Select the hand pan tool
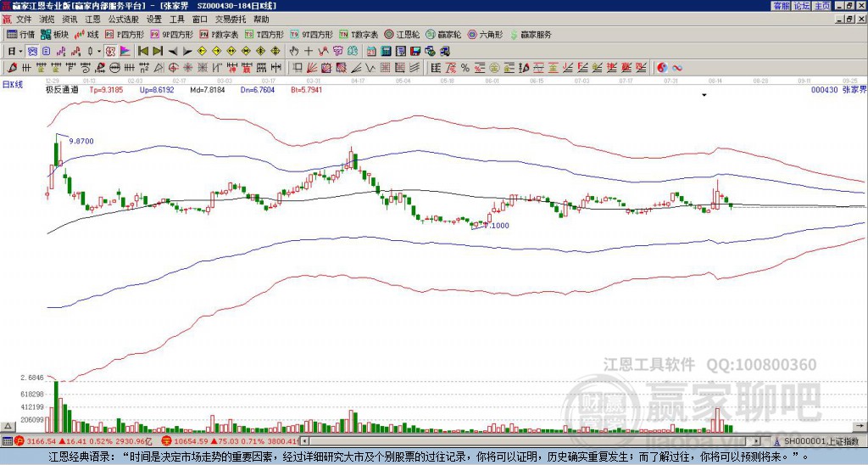The height and width of the screenshot is (465, 868). pos(294,52)
